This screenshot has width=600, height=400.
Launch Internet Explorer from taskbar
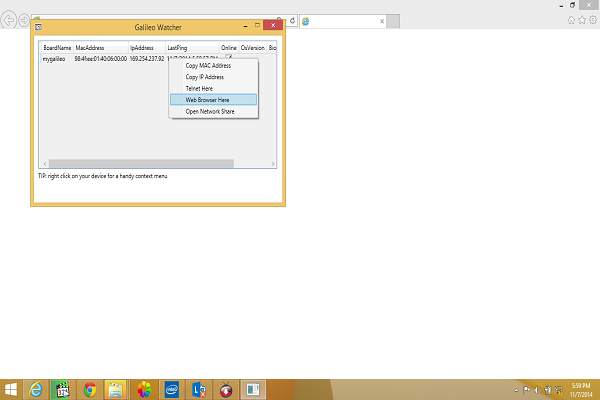[36, 390]
